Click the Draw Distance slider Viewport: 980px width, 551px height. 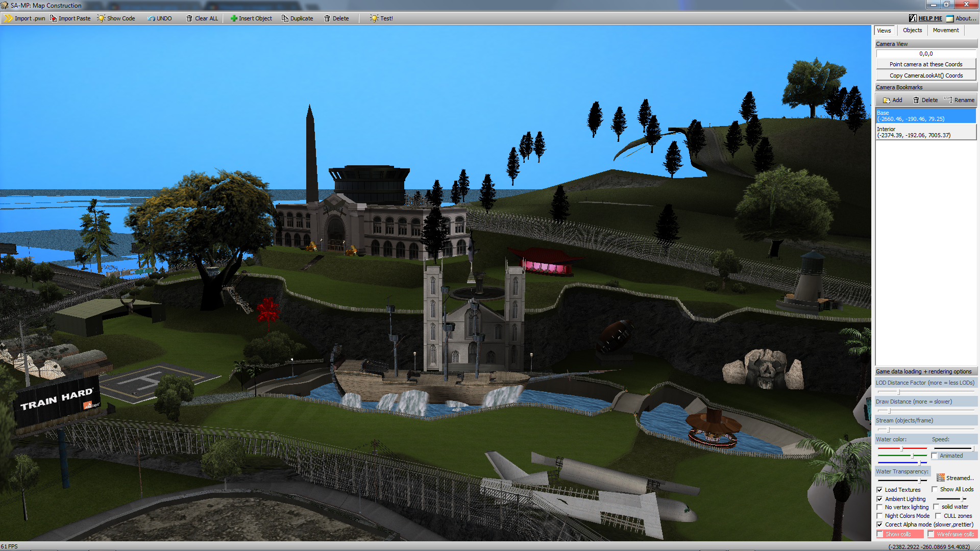click(x=925, y=411)
